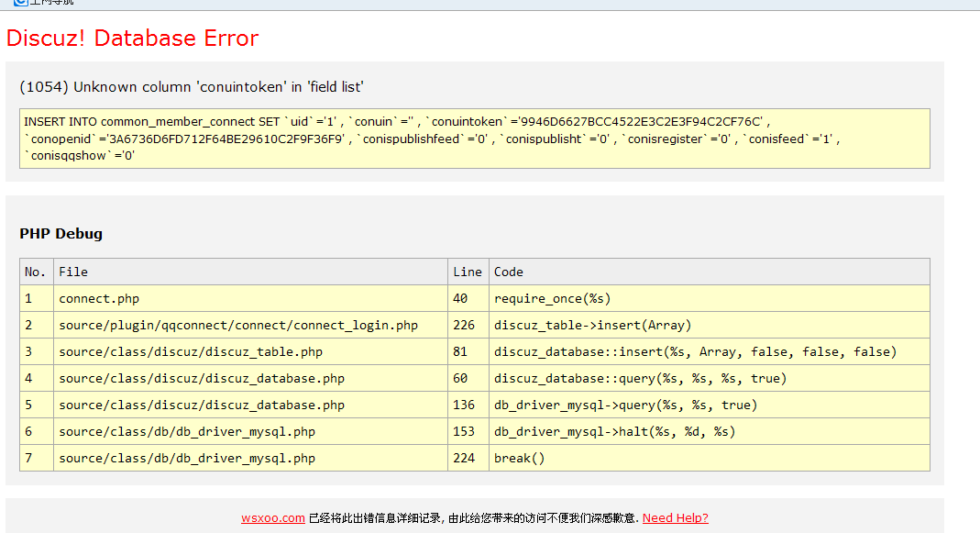Select the db_driver_mysql->query code cell
The height and width of the screenshot is (533, 980).
coord(710,405)
